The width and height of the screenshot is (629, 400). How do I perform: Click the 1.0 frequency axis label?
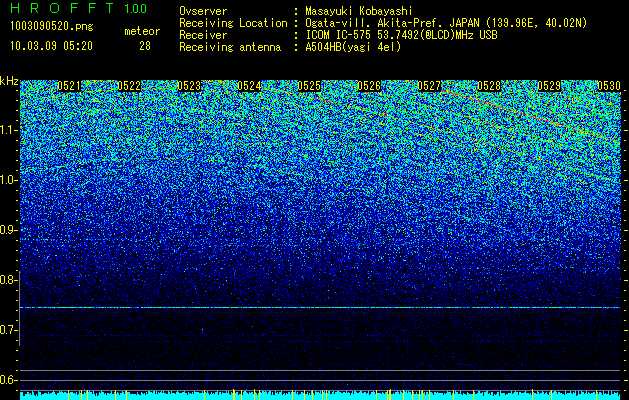point(9,180)
